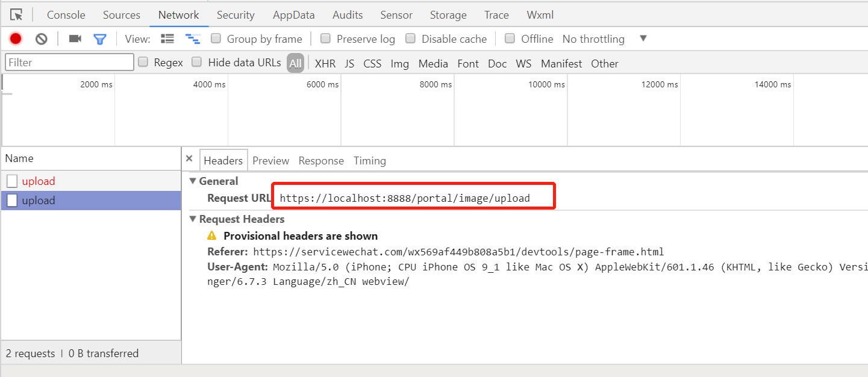Clear the network log
The image size is (868, 377).
pyautogui.click(x=41, y=39)
